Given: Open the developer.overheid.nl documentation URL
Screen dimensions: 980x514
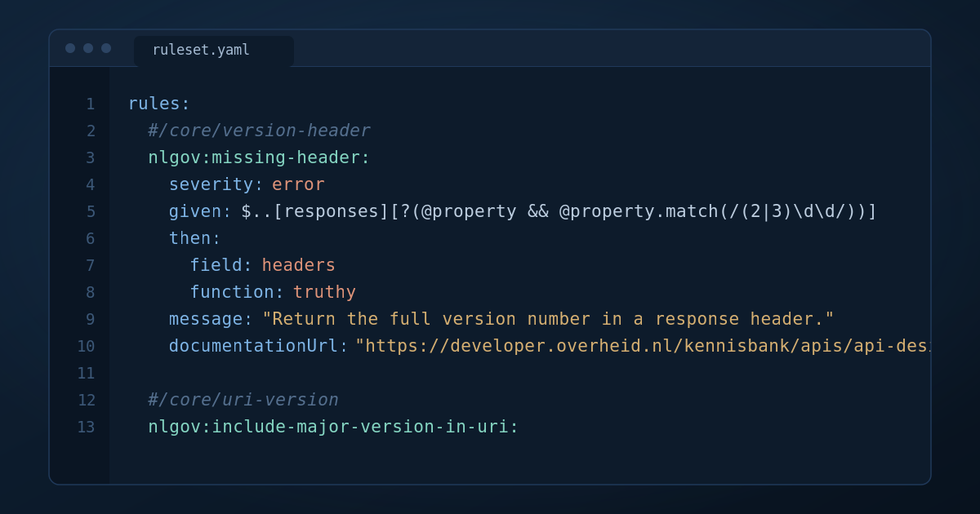Looking at the screenshot, I should pyautogui.click(x=643, y=346).
